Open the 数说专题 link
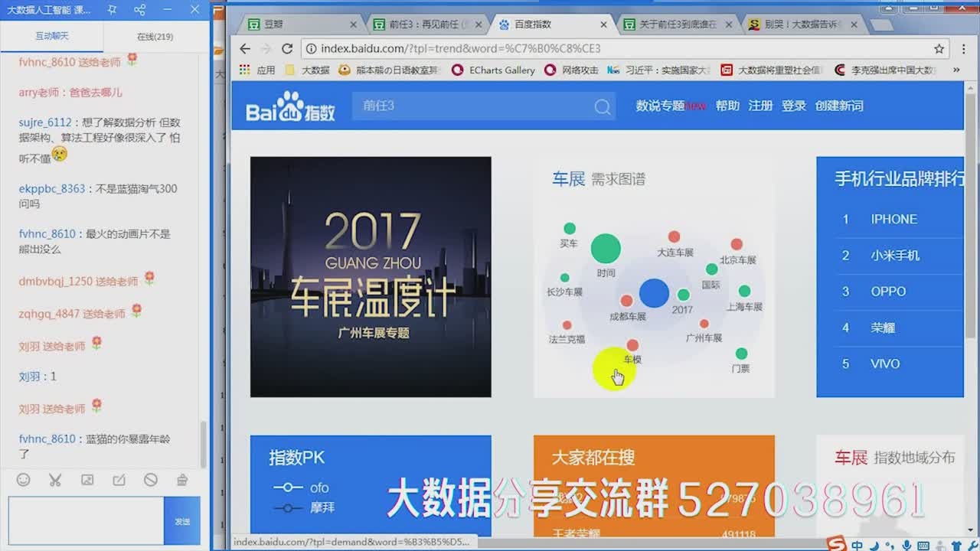This screenshot has width=980, height=551. coord(660,106)
